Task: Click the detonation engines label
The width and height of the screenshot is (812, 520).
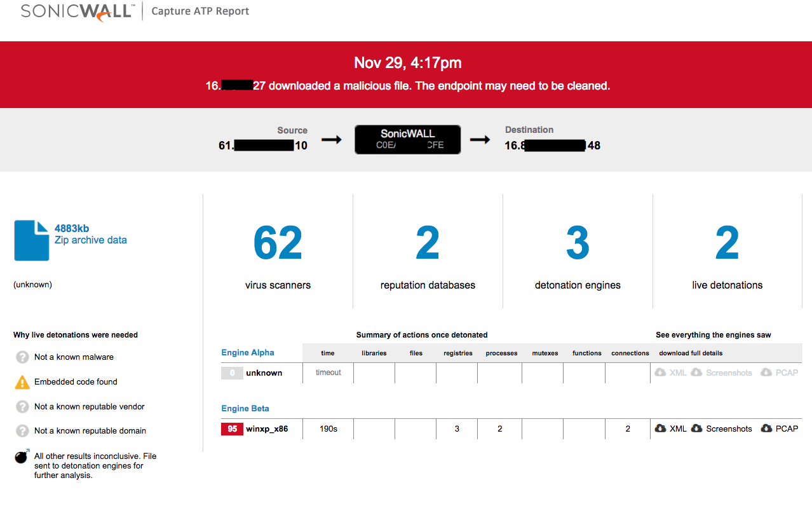Action: coord(578,285)
